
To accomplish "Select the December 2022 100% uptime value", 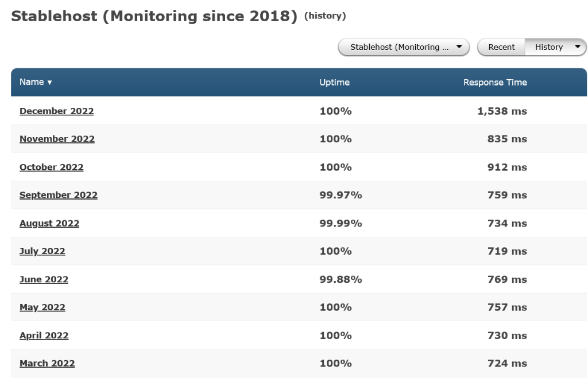I will tap(335, 111).
